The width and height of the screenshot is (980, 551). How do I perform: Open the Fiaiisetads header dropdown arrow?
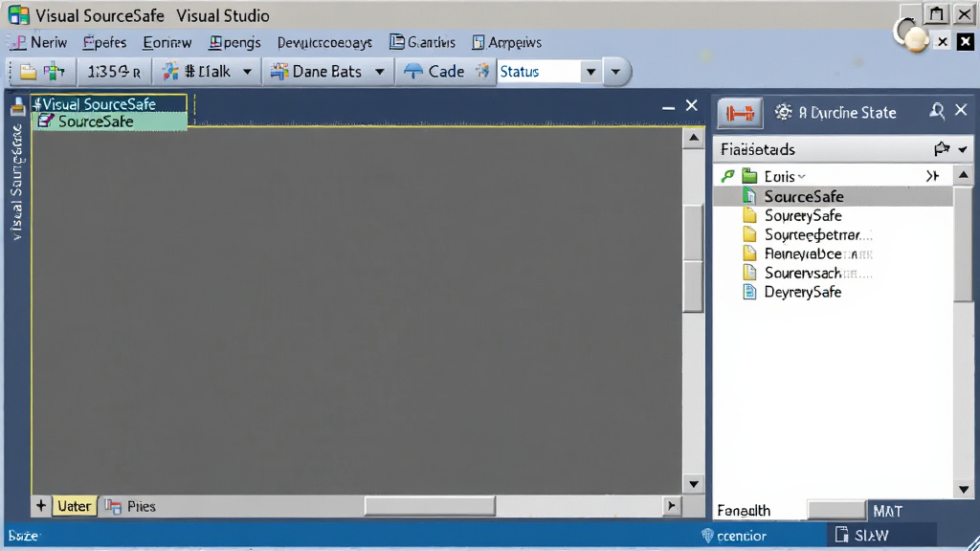pyautogui.click(x=963, y=149)
